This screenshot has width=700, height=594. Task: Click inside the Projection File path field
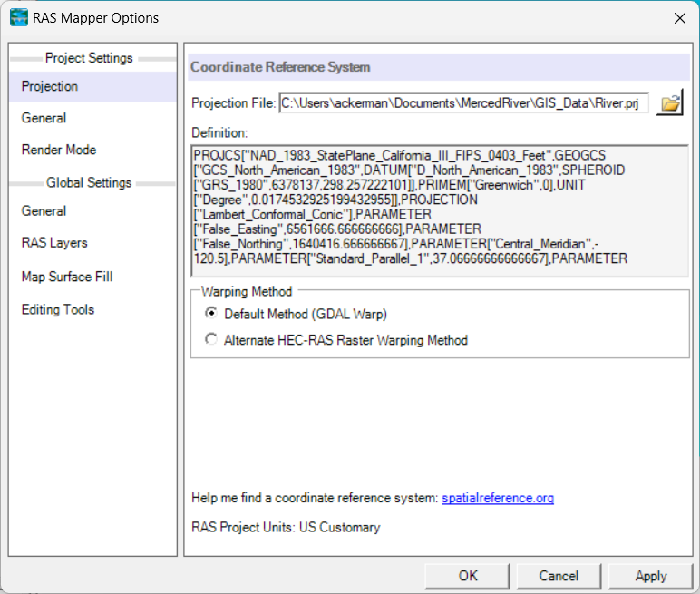tap(462, 103)
